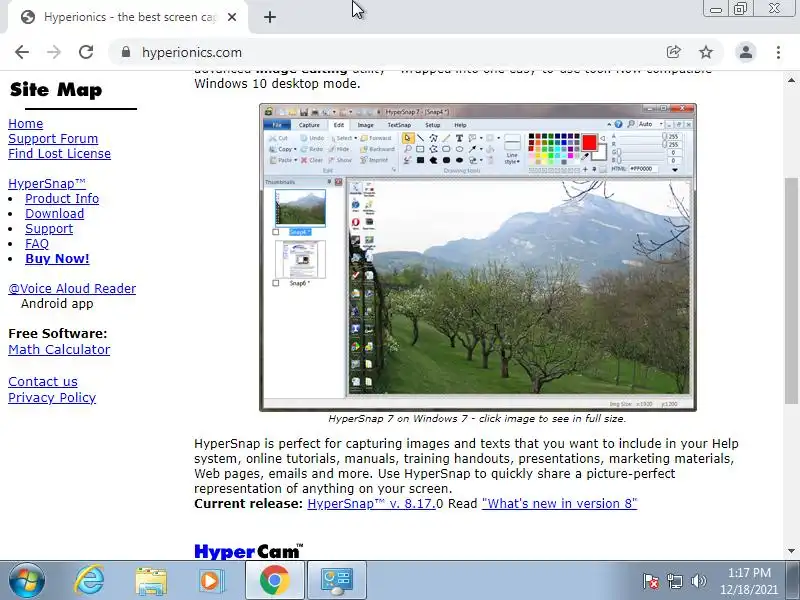Click the vertical scrollbar thumb
This screenshot has width=800, height=600.
(791, 291)
